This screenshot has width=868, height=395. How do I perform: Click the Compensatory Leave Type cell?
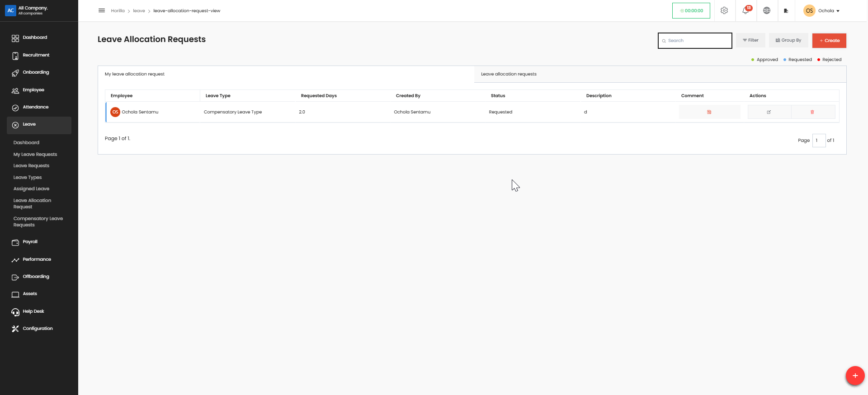233,112
